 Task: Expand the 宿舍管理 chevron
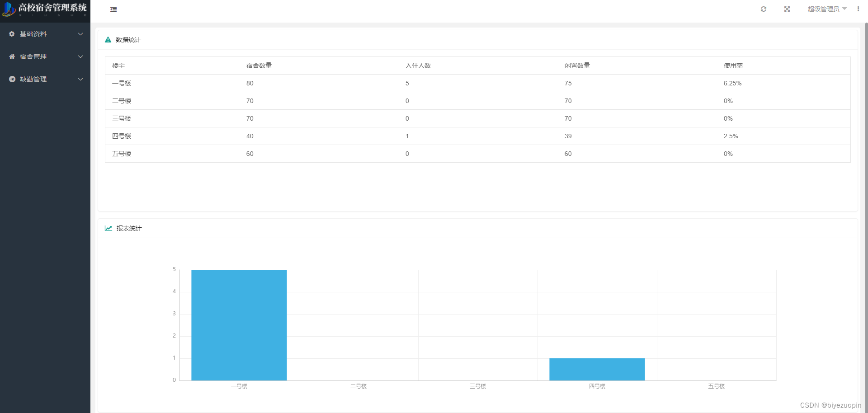coord(80,56)
